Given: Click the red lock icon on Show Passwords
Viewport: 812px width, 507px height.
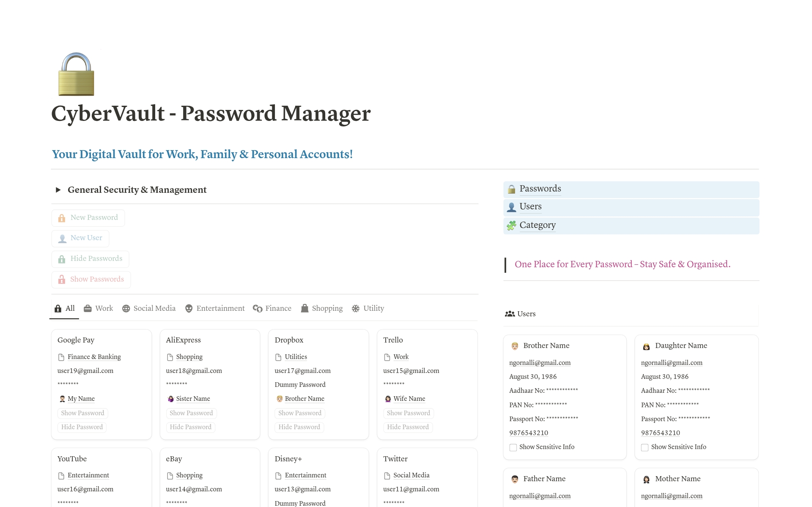Looking at the screenshot, I should coord(62,280).
